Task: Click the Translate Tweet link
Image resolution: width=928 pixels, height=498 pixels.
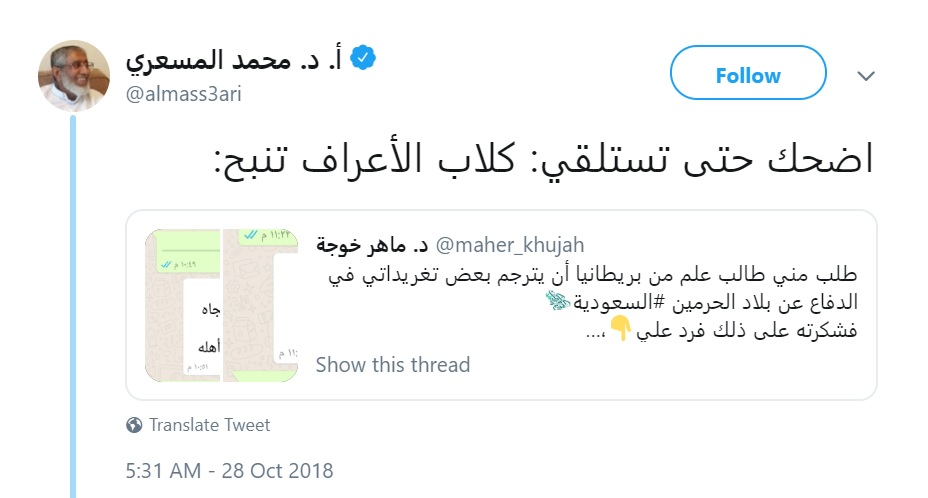Action: [x=210, y=425]
